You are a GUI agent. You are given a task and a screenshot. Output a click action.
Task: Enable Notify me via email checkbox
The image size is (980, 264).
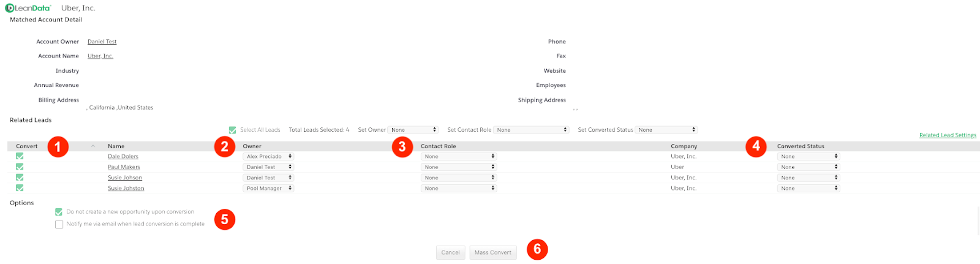pos(59,224)
